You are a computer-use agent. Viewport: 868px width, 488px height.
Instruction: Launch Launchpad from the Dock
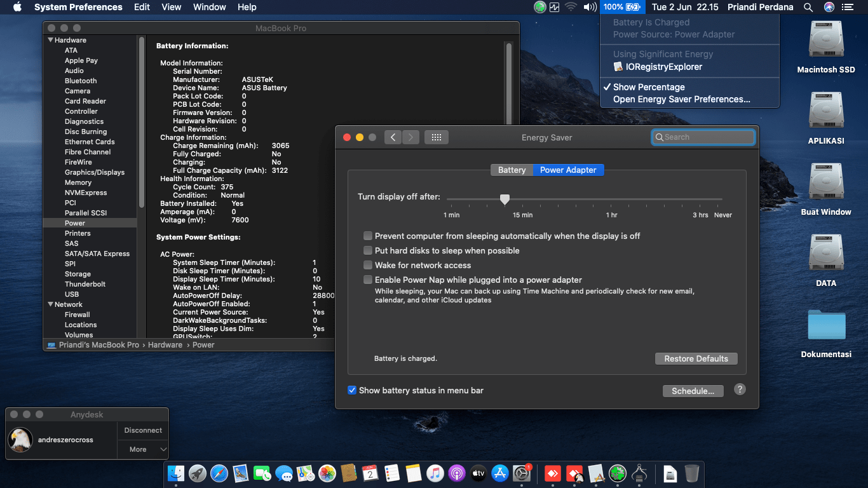coord(198,473)
